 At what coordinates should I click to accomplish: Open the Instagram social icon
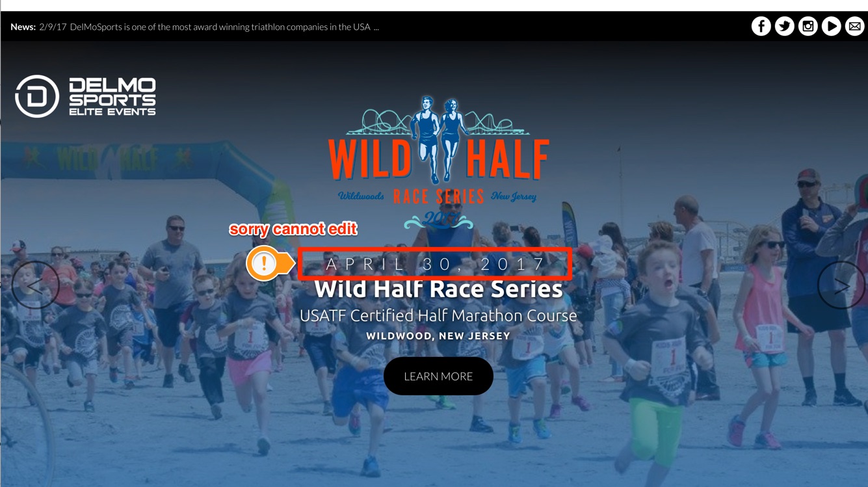(808, 26)
